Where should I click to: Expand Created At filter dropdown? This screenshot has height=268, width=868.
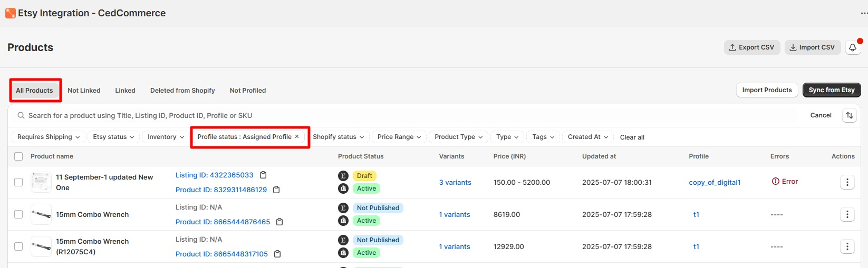(x=588, y=137)
